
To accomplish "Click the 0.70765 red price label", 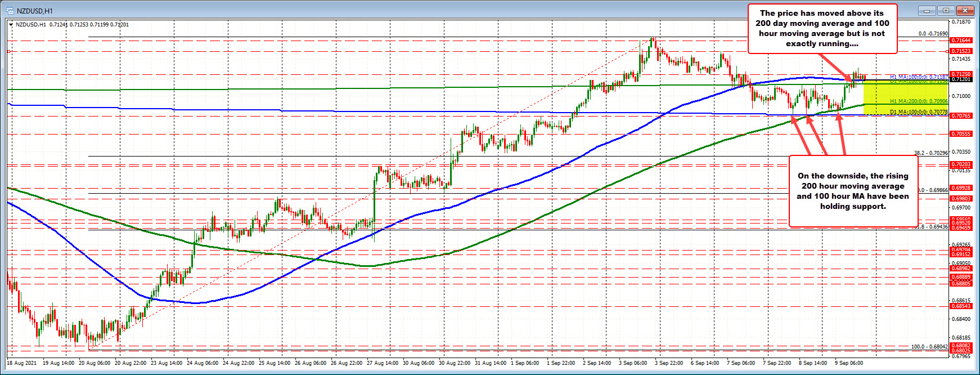I will coord(961,115).
